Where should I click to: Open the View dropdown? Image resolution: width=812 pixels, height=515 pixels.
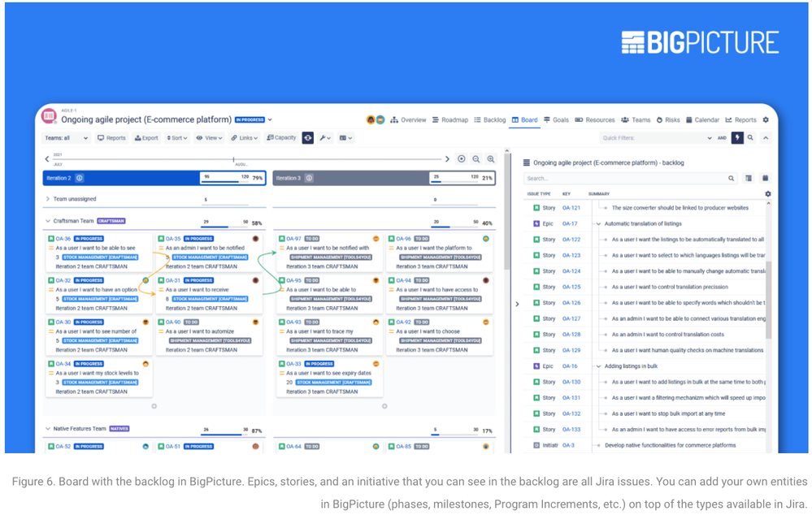click(x=209, y=138)
